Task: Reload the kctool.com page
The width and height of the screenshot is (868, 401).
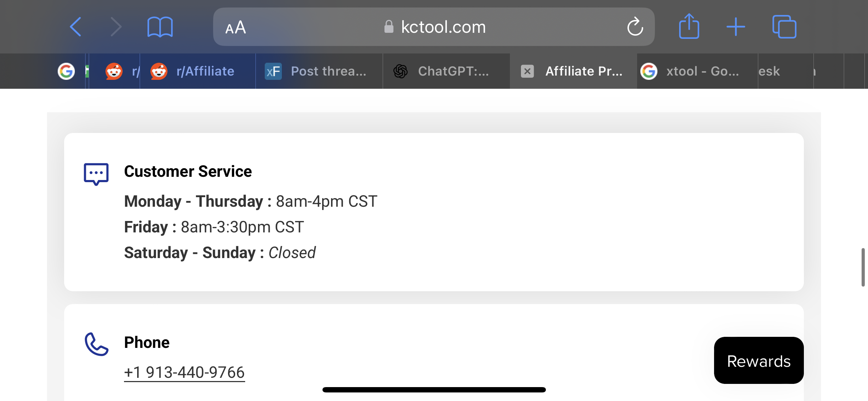Action: pyautogui.click(x=635, y=27)
